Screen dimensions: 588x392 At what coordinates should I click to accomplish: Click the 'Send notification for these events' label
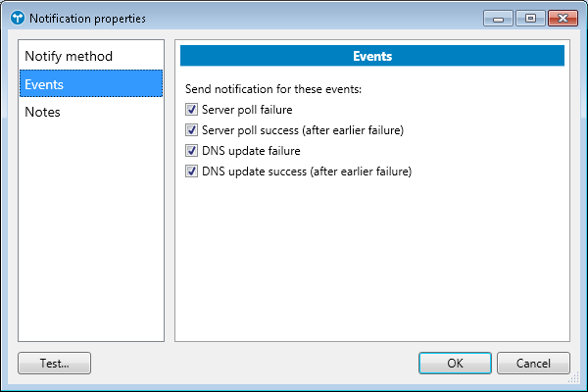[273, 90]
